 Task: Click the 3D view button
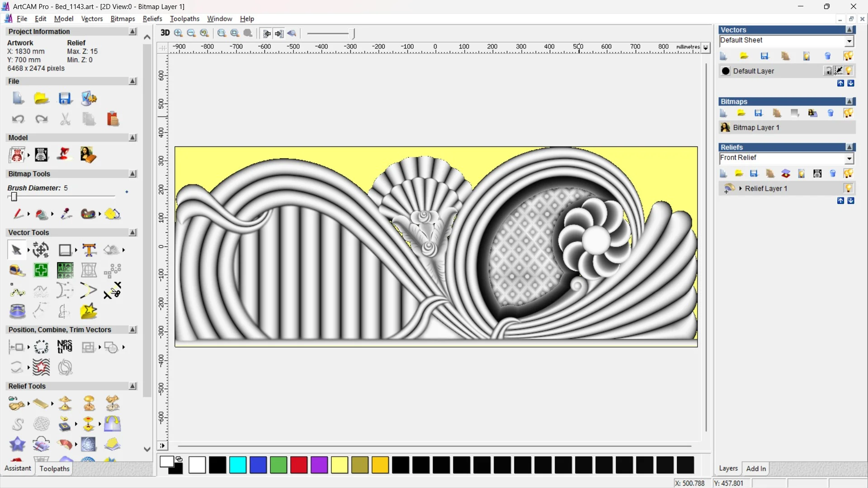click(165, 33)
